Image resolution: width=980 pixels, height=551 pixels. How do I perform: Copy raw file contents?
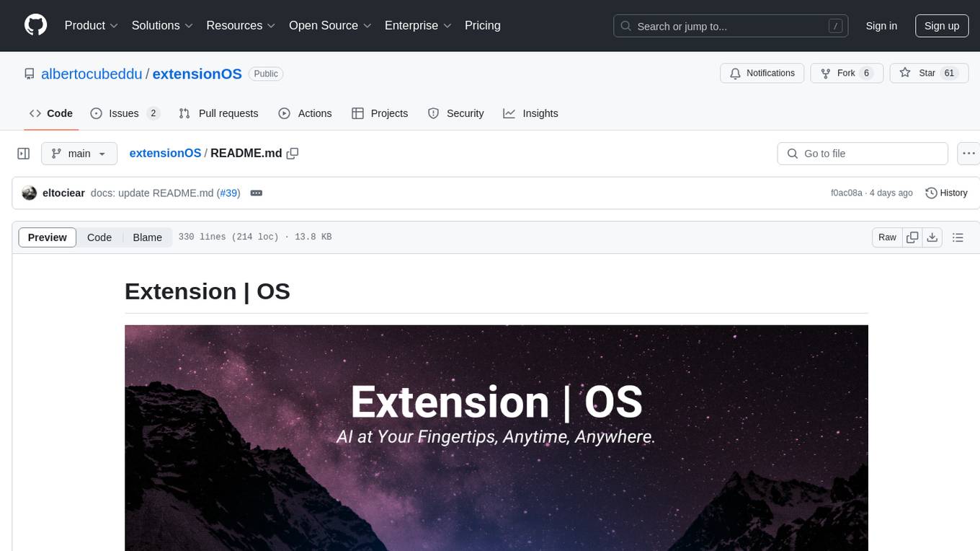912,237
